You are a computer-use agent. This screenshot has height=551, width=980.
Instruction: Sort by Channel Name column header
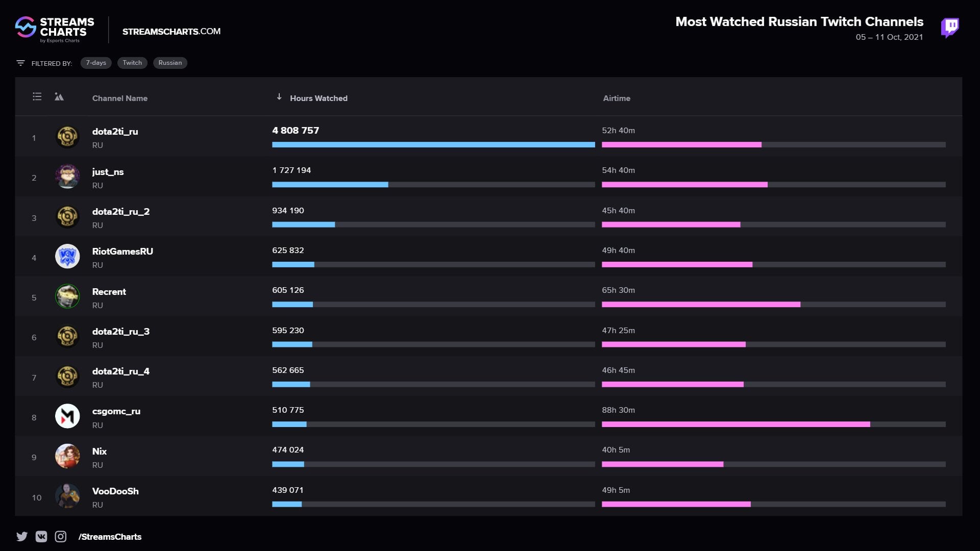(119, 98)
